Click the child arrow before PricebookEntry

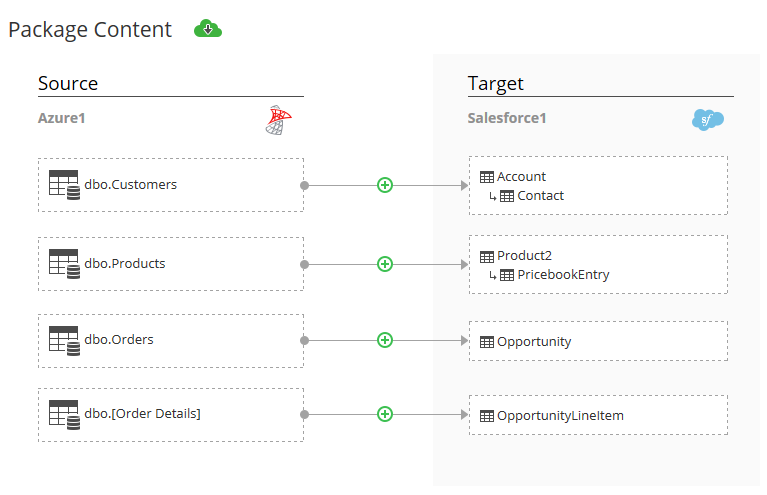493,276
